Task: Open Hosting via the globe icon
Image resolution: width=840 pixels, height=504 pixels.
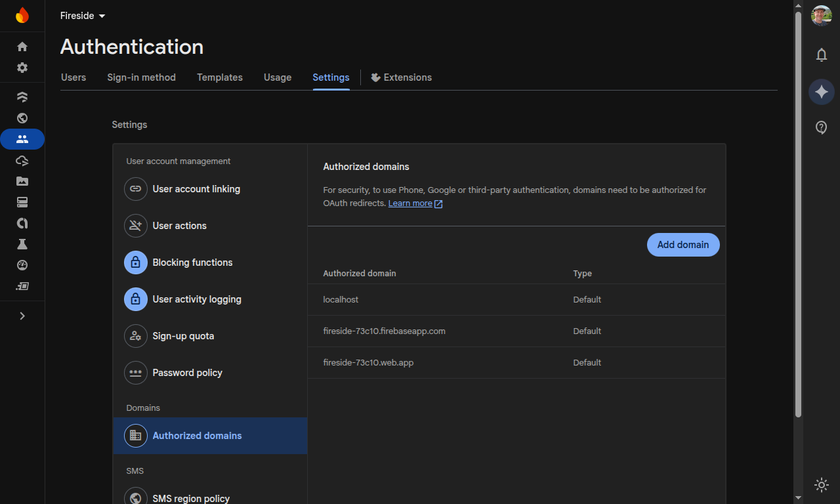Action: tap(22, 119)
